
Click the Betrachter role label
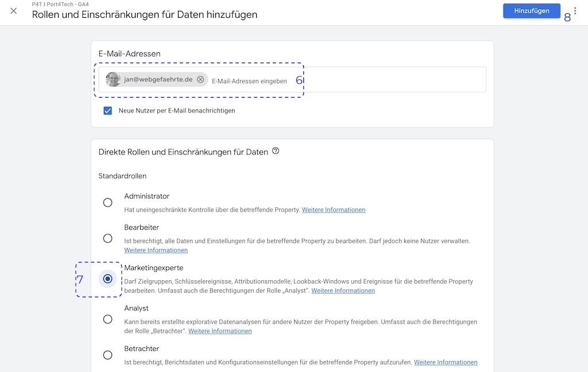click(141, 348)
